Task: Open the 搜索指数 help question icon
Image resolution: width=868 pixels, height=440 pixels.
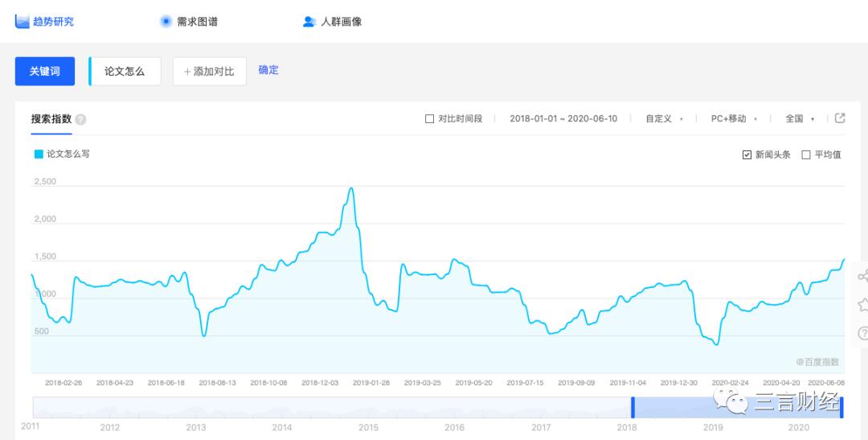Action: [81, 120]
